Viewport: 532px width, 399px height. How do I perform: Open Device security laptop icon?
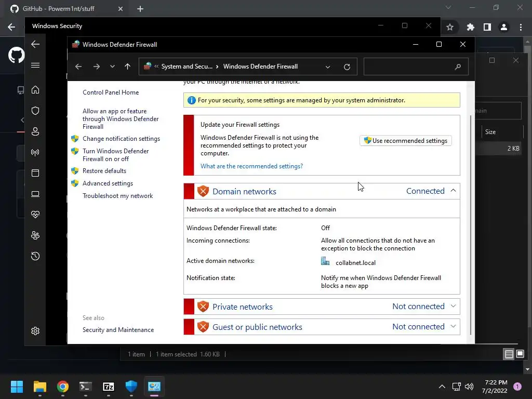pos(35,194)
